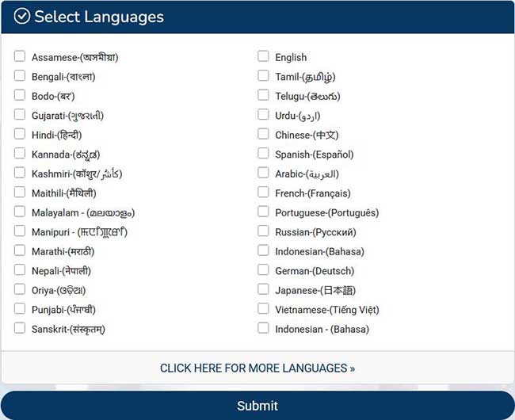Toggle the Tamil checkbox

263,76
